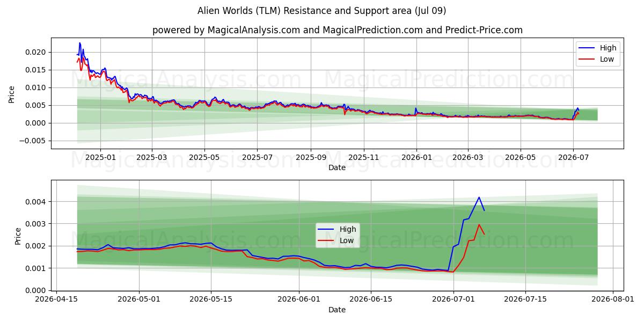
Task: Click the blue High line peak near 0.004 in bottom chart
Action: (x=479, y=197)
